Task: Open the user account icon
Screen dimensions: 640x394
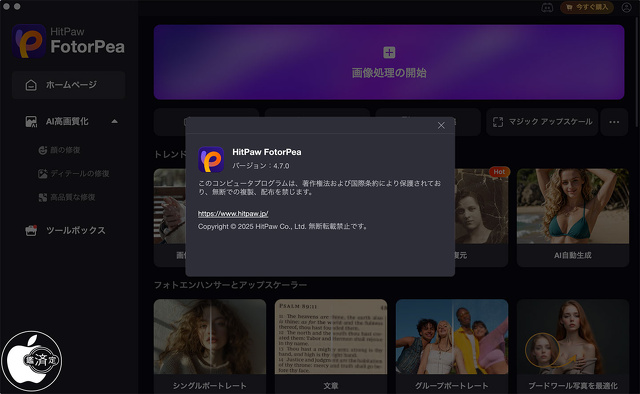Action: 627,7
